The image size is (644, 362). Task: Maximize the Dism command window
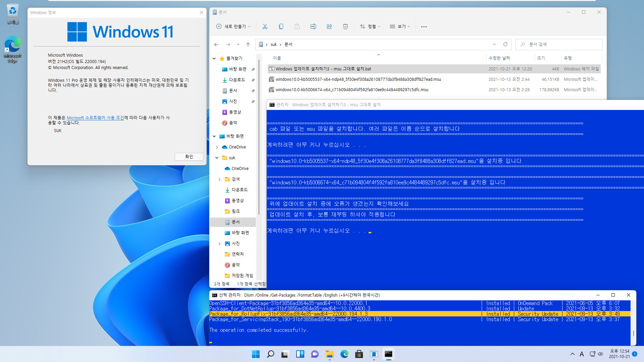coord(613,295)
